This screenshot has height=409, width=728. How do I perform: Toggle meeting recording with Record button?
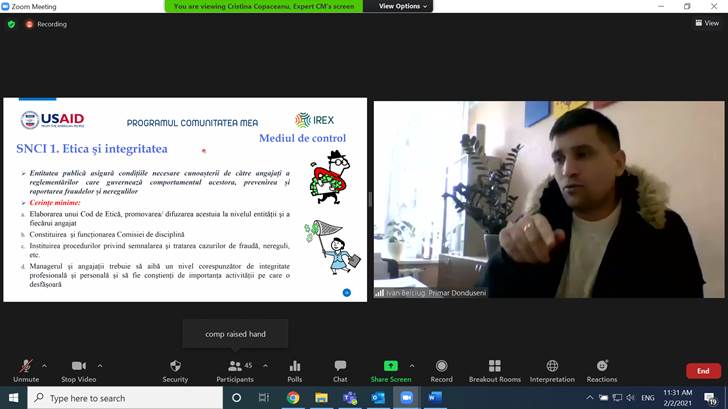(441, 367)
